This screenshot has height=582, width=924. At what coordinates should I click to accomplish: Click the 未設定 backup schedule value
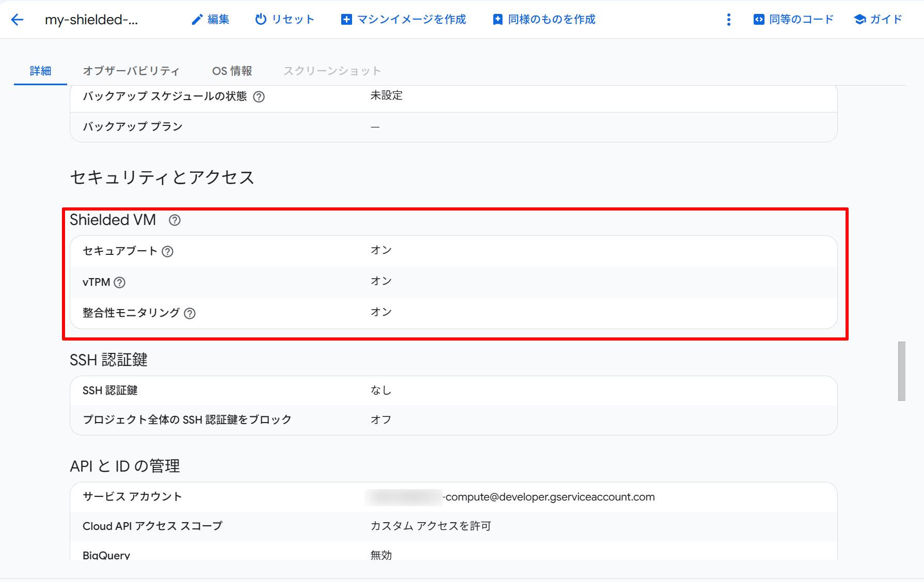click(387, 95)
